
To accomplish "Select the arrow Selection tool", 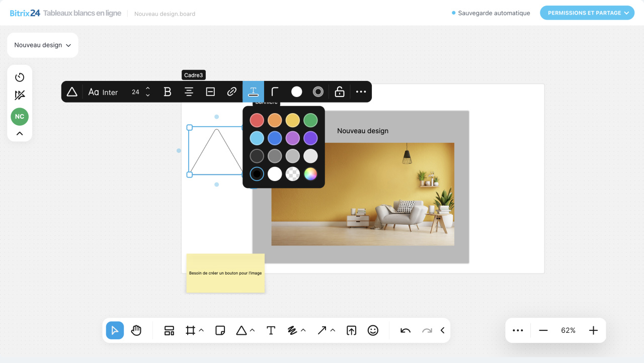I will click(114, 330).
